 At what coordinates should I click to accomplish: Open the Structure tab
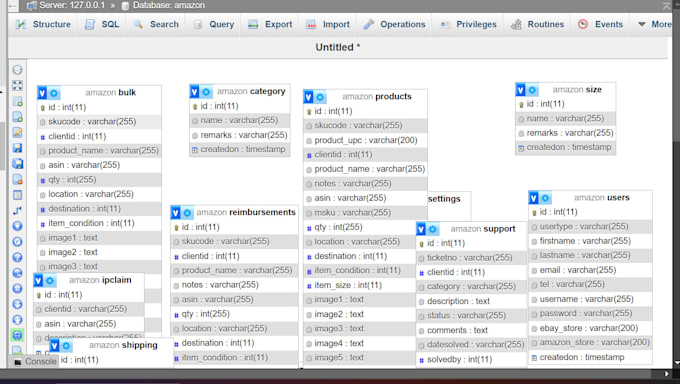click(x=43, y=24)
